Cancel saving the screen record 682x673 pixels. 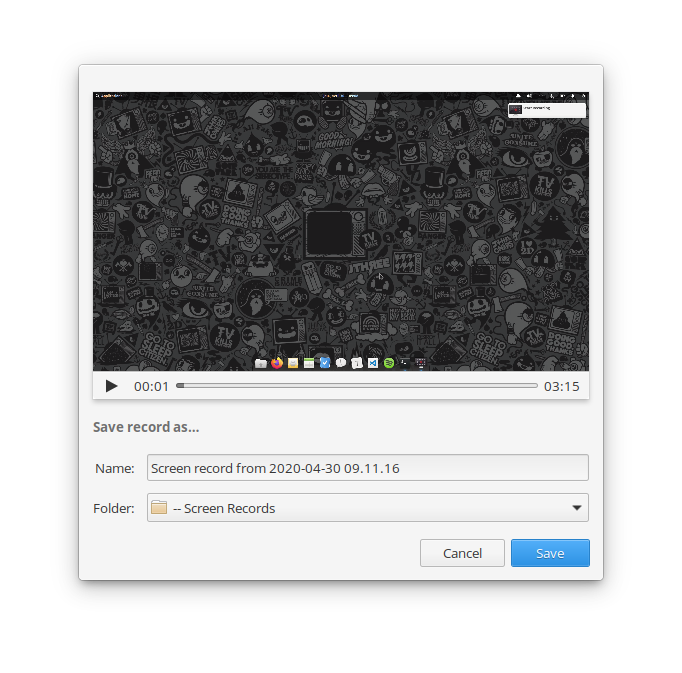click(x=462, y=553)
